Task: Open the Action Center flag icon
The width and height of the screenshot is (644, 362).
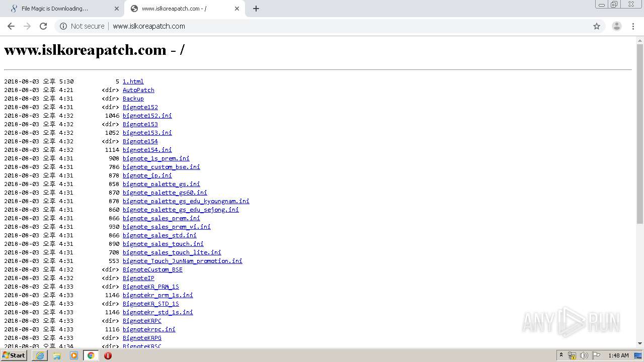Action: coord(596,355)
